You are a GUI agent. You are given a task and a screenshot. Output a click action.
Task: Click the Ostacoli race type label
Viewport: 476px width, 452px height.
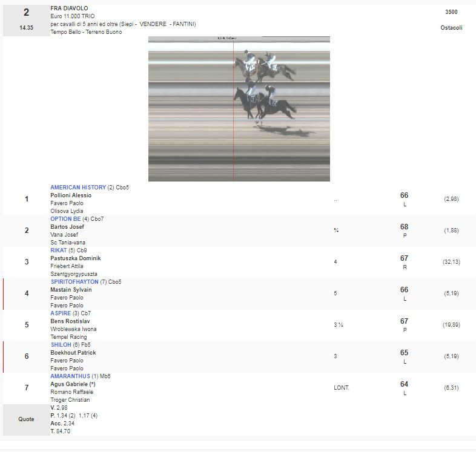[451, 28]
